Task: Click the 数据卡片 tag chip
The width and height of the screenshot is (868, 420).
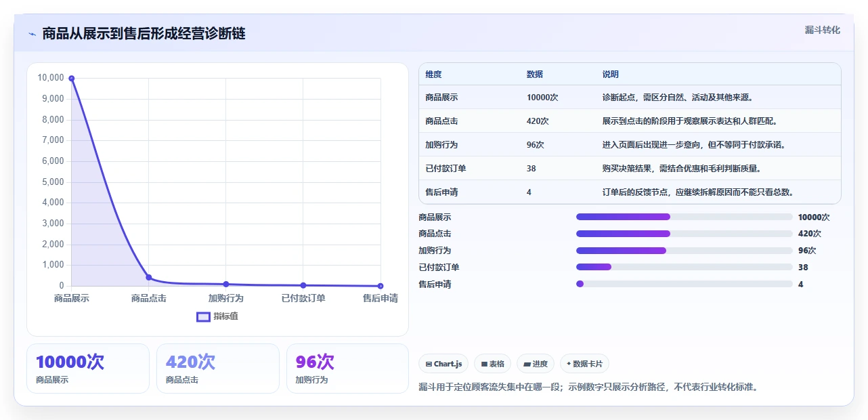Action: pos(584,364)
